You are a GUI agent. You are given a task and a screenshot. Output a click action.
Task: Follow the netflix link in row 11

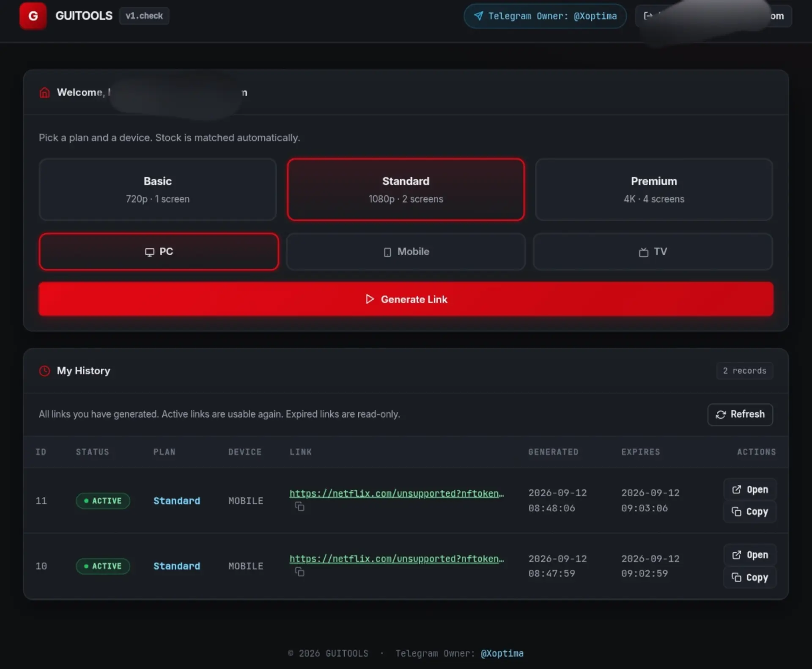click(397, 493)
